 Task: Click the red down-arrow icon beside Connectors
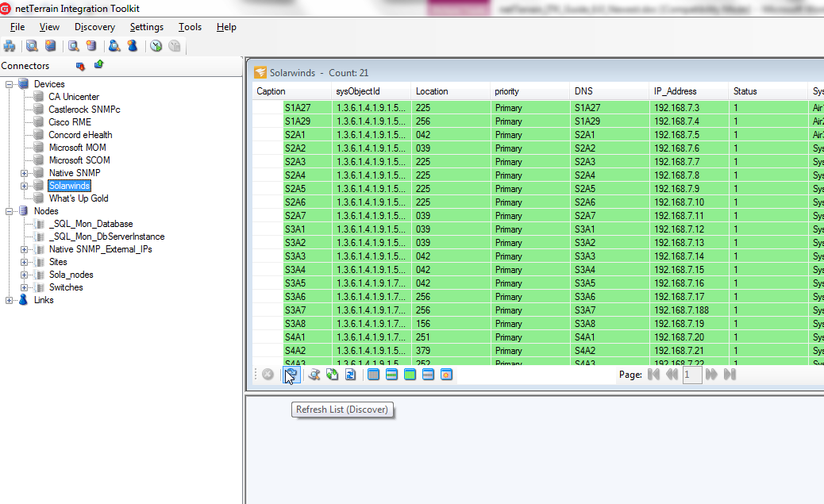80,66
